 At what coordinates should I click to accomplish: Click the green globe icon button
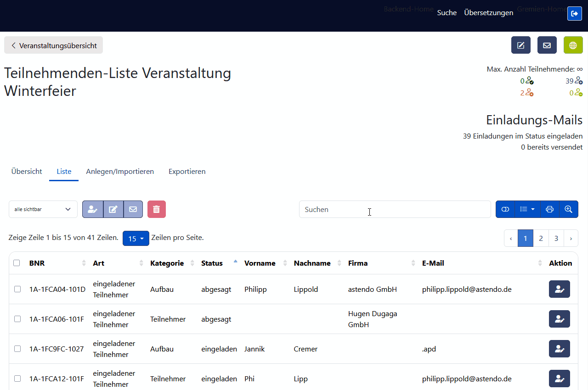pos(573,45)
